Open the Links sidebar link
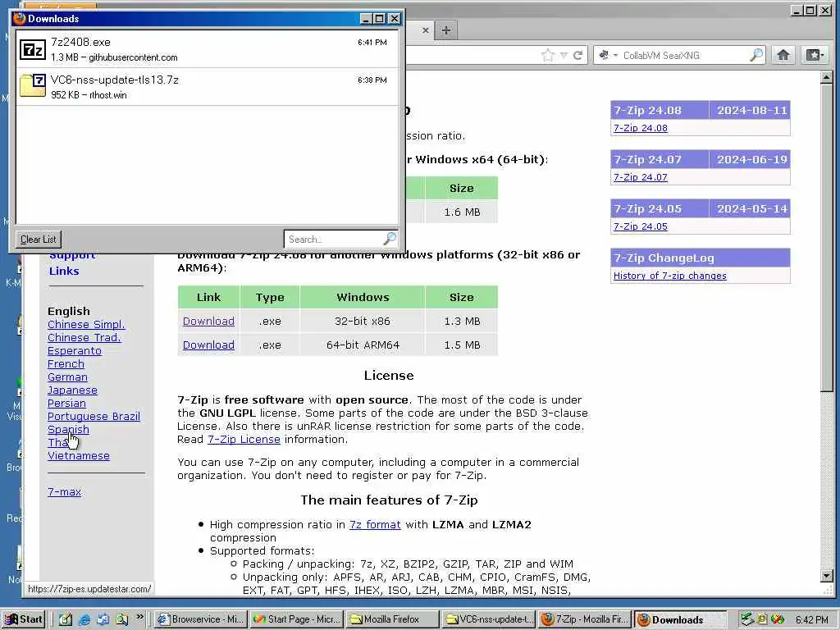Image resolution: width=840 pixels, height=630 pixels. point(64,271)
